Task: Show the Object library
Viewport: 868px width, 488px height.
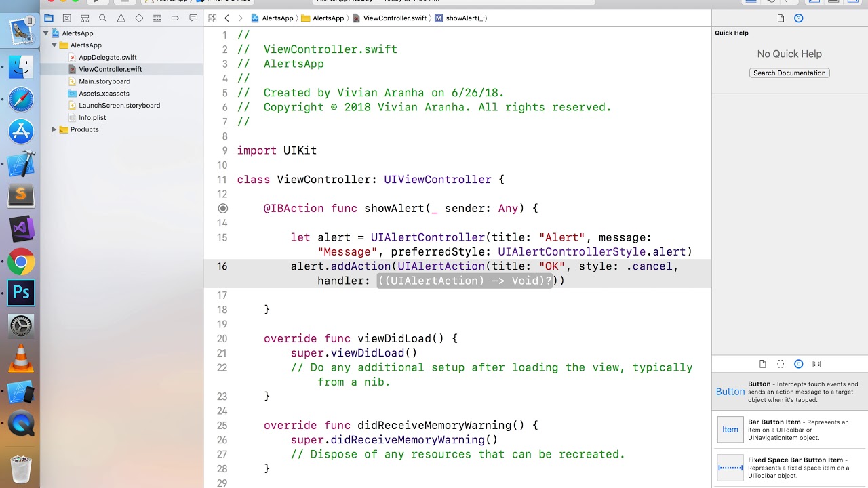Action: pyautogui.click(x=798, y=364)
